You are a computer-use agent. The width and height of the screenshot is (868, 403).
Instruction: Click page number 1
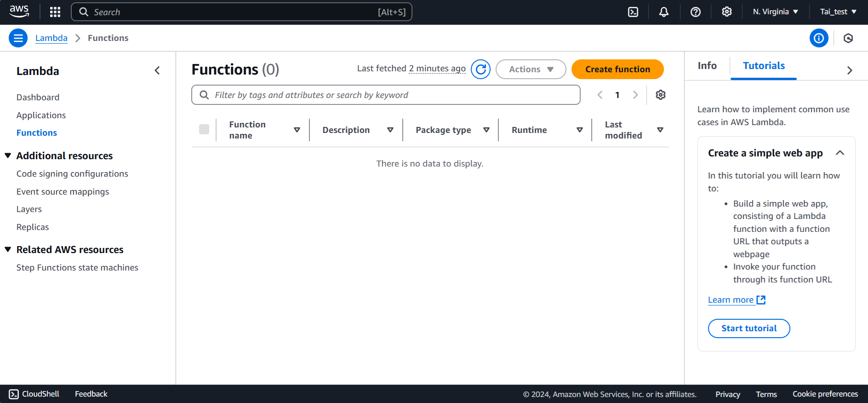(x=617, y=95)
